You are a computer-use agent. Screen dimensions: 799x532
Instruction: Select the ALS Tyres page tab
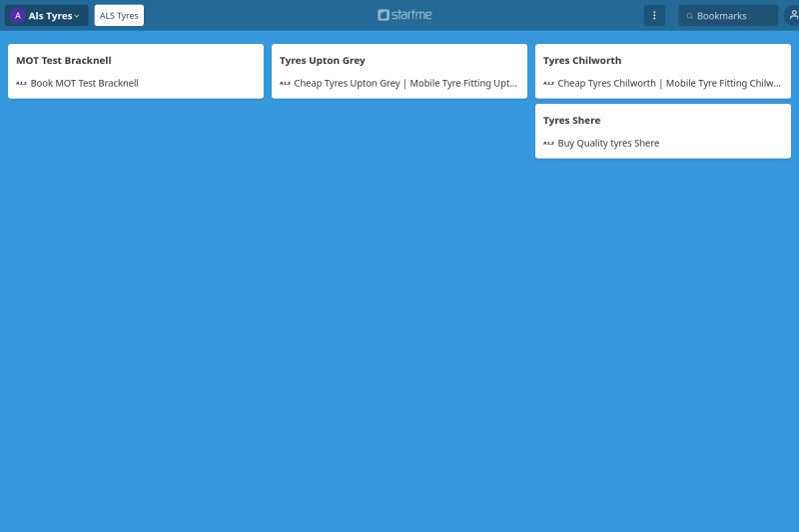click(119, 15)
